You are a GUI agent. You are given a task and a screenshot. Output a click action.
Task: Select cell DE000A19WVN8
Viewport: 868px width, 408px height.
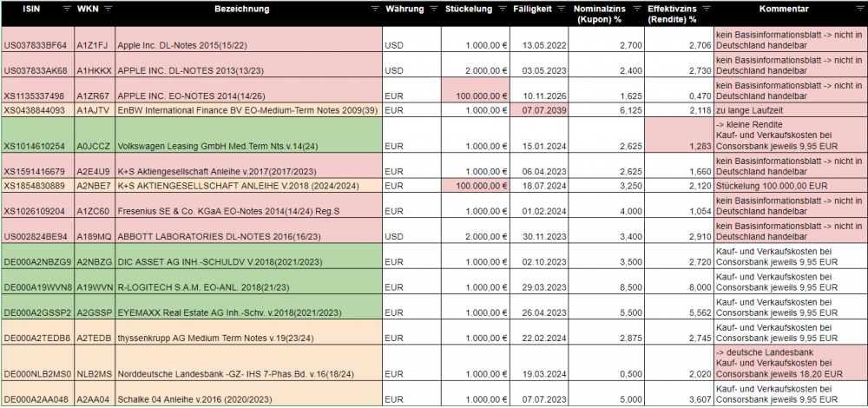coord(37,281)
